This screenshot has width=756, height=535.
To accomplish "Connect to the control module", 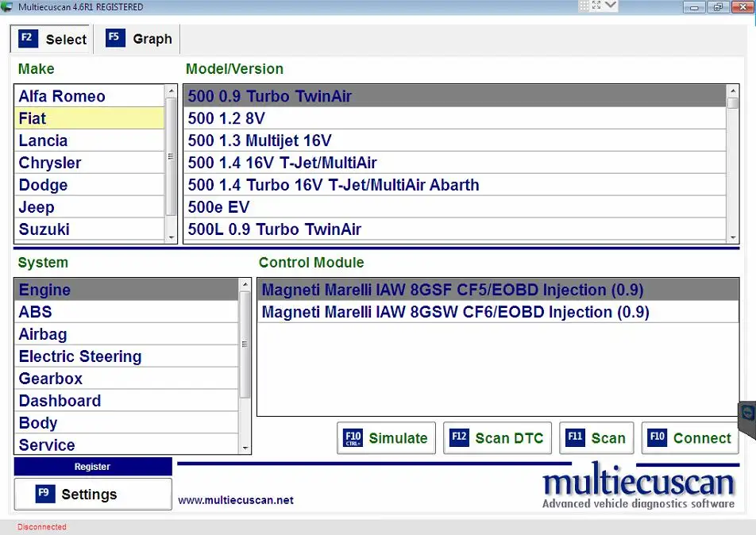I will point(690,437).
